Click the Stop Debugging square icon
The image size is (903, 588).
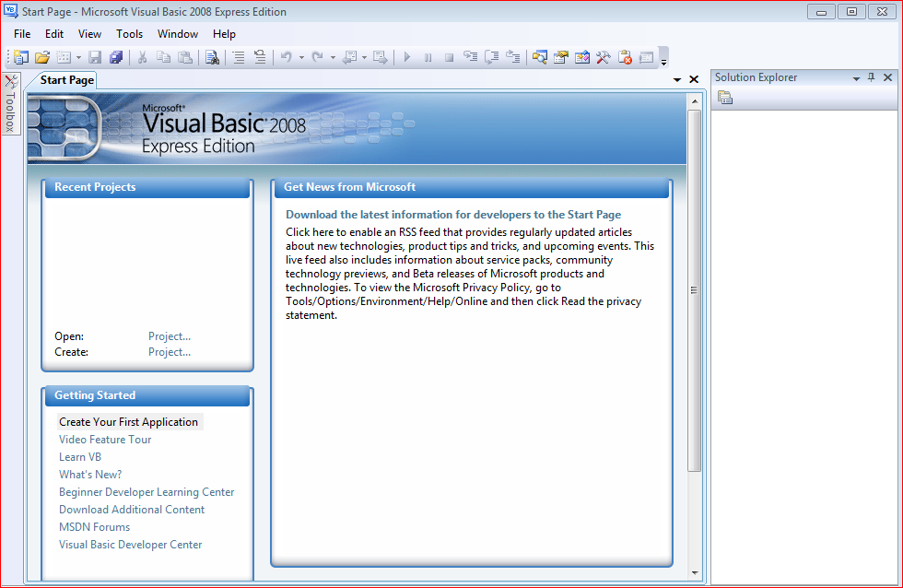coord(450,57)
